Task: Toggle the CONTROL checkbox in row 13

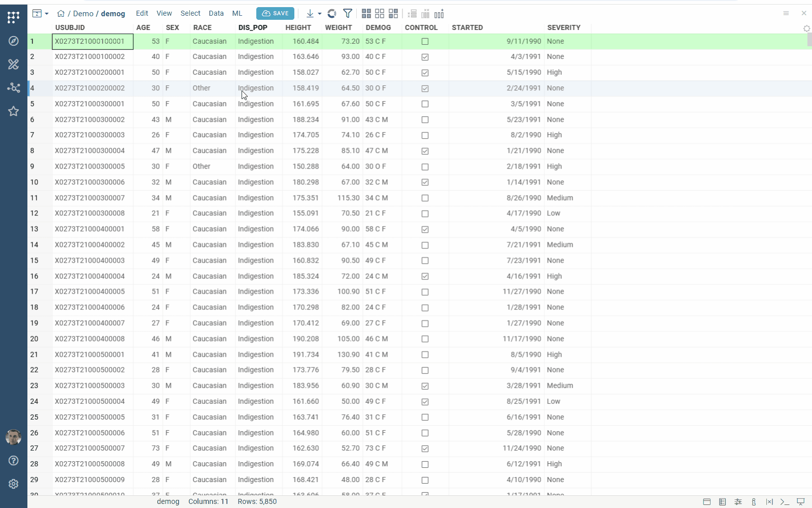Action: (425, 229)
